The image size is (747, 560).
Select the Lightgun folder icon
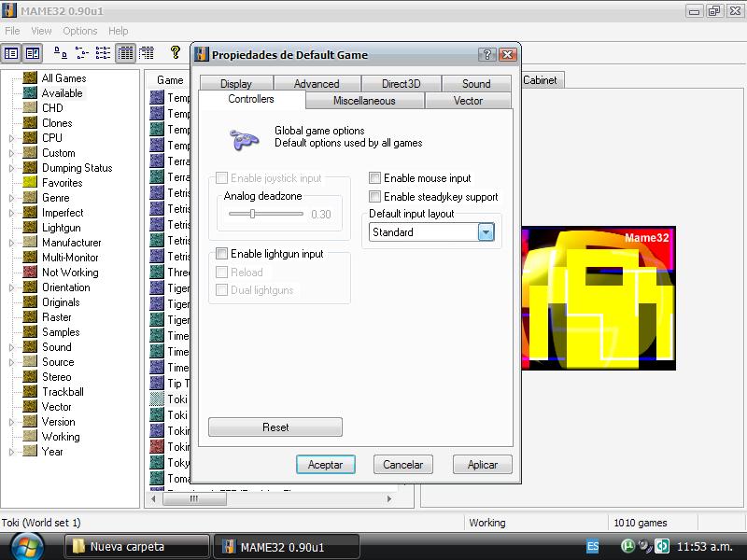(x=30, y=227)
